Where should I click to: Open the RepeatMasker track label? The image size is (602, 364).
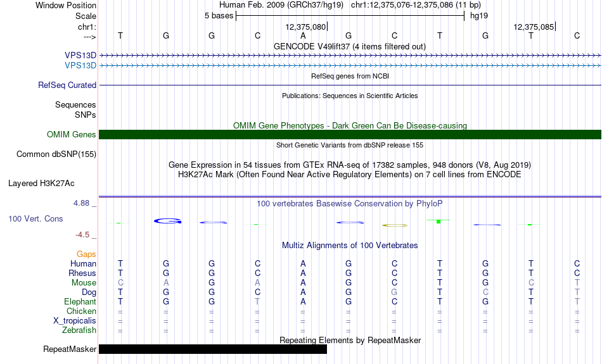(70, 349)
